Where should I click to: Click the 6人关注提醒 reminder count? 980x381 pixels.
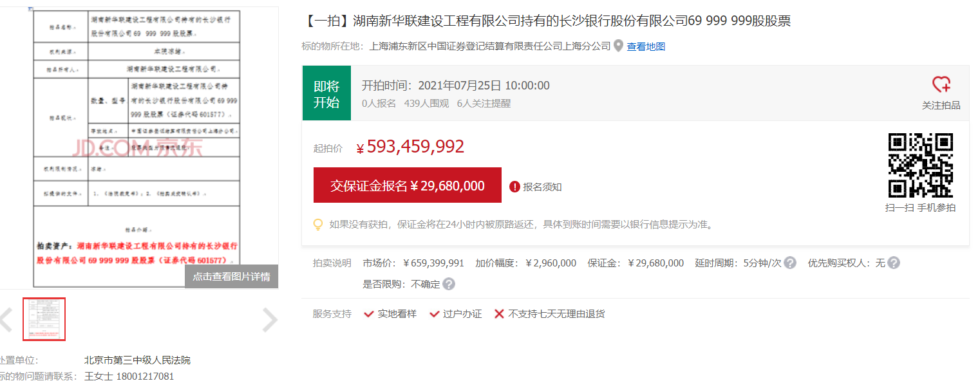point(484,103)
